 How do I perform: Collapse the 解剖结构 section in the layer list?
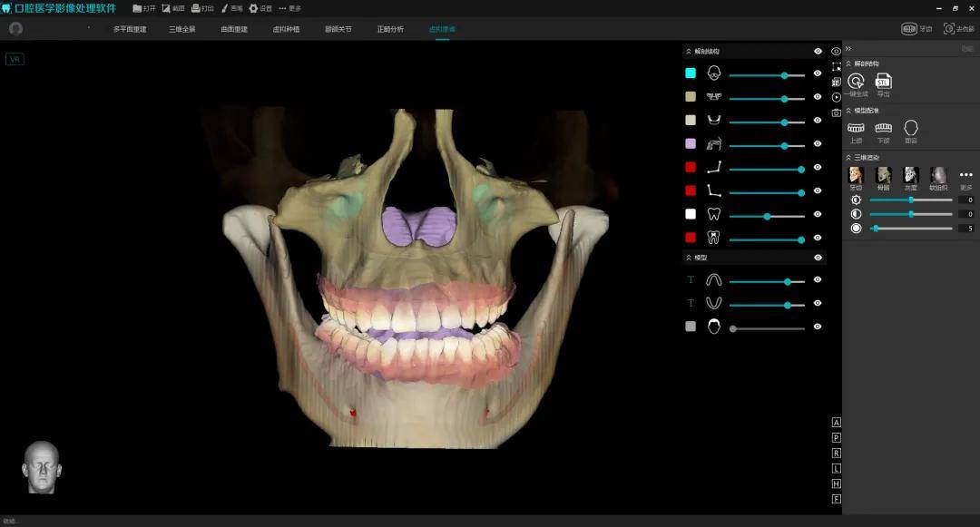point(689,52)
